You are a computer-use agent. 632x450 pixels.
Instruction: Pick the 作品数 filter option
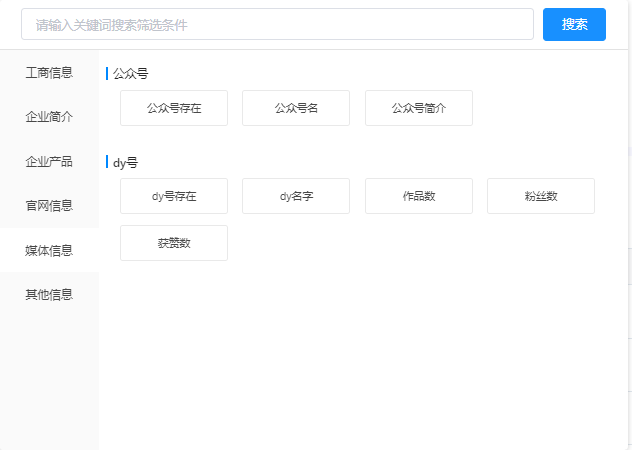click(419, 196)
